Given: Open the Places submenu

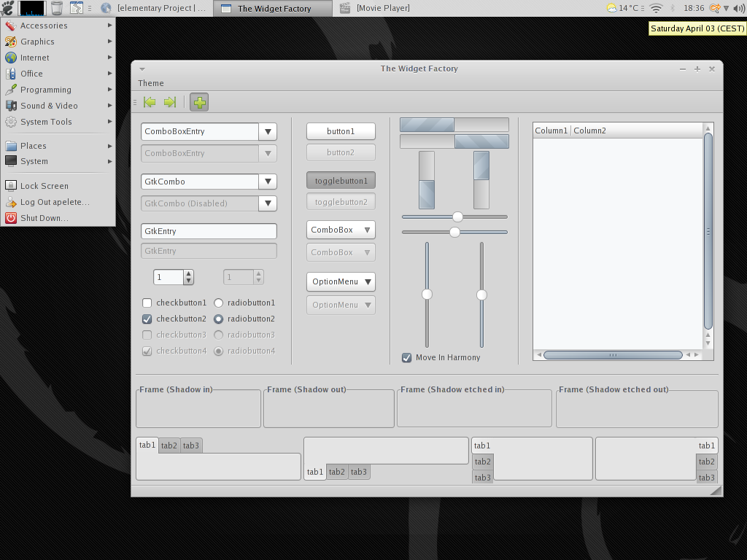Looking at the screenshot, I should (58, 146).
